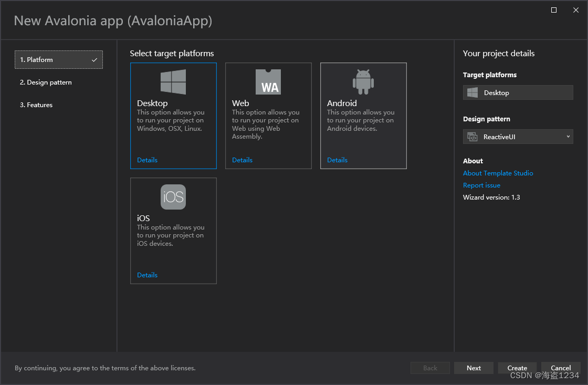
Task: Click the iOS platform icon
Action: (x=173, y=197)
